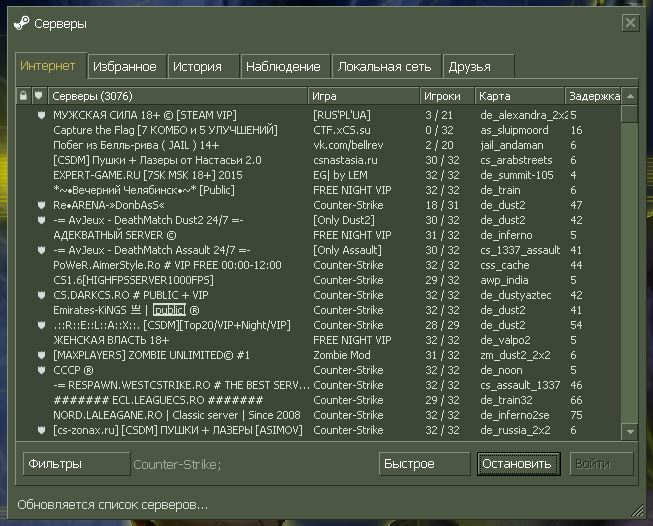Close the Серверы window
Viewport: 653px width, 526px height.
tap(630, 22)
